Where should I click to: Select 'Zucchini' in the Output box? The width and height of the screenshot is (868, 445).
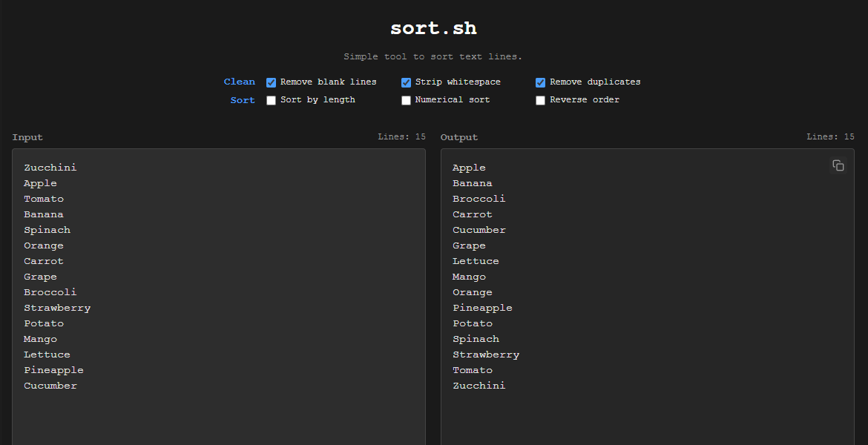[479, 386]
